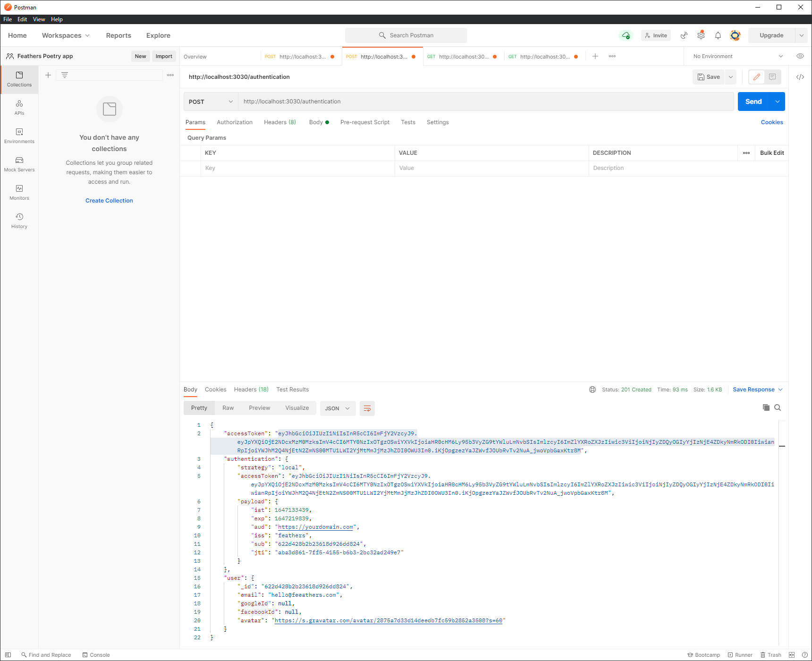Screen dimensions: 812x661
Task: Open the JSON format dropdown
Action: pyautogui.click(x=337, y=408)
